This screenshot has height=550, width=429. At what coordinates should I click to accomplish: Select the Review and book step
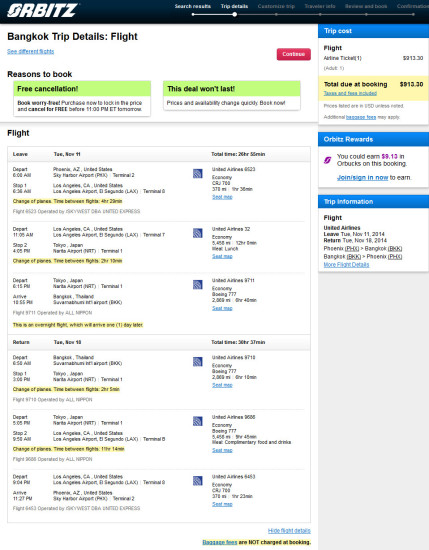(366, 6)
